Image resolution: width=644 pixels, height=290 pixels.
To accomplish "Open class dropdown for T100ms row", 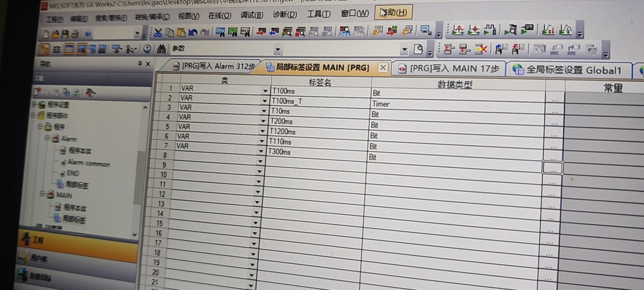I will coord(265,91).
